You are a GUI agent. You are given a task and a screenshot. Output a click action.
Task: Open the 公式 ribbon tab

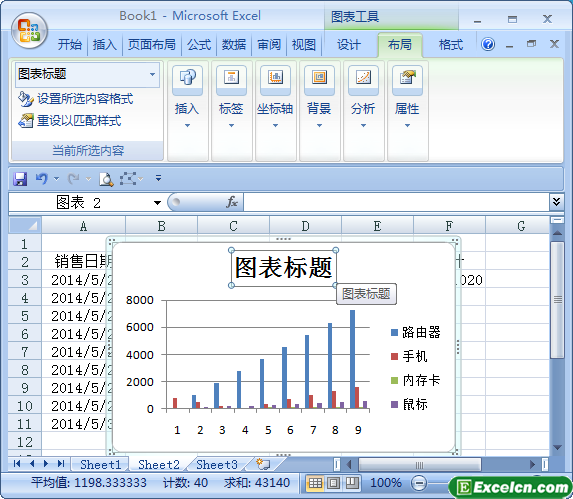(x=199, y=45)
